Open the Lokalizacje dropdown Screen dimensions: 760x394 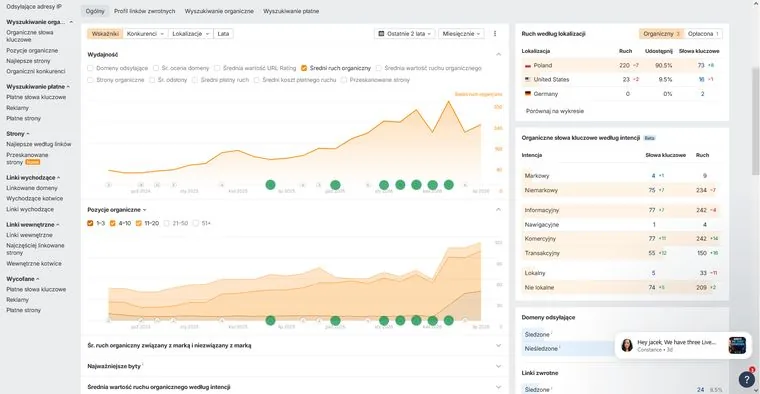pyautogui.click(x=190, y=34)
